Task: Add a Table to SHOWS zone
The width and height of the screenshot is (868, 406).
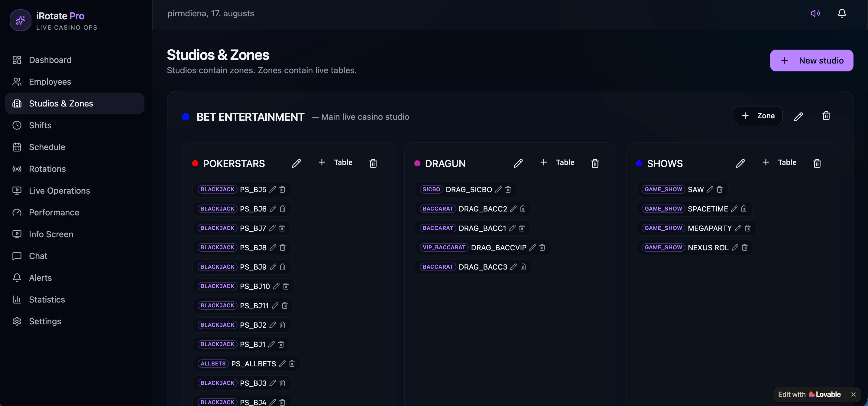Action: (x=779, y=162)
